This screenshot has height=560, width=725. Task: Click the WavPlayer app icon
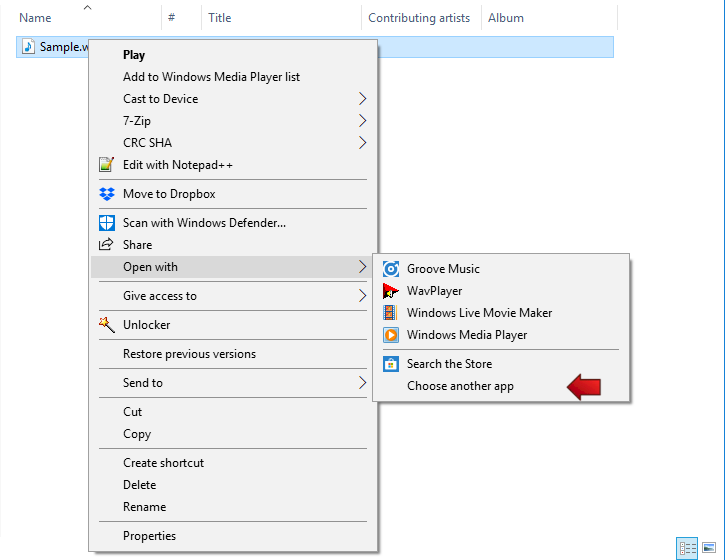[391, 291]
